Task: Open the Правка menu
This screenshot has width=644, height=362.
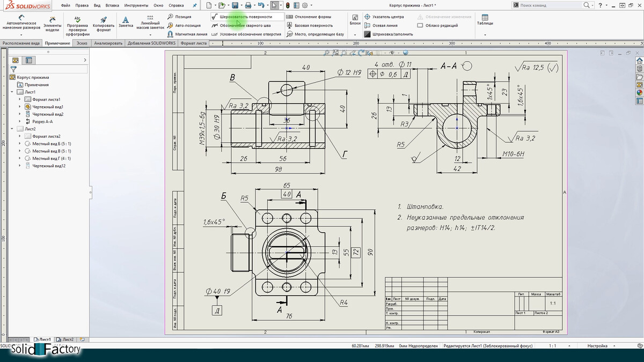Action: (x=82, y=5)
